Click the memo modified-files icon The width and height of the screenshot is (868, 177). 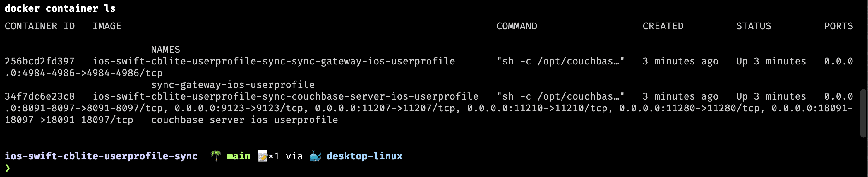click(x=263, y=156)
